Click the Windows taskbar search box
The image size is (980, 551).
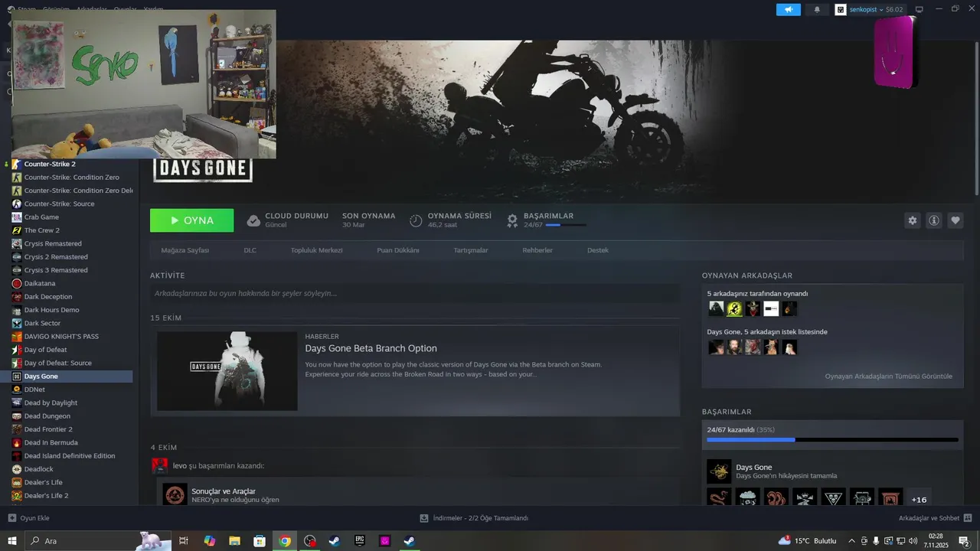[98, 541]
